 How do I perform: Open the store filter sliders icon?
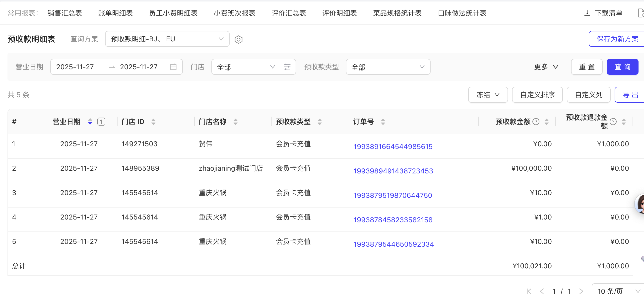point(287,67)
